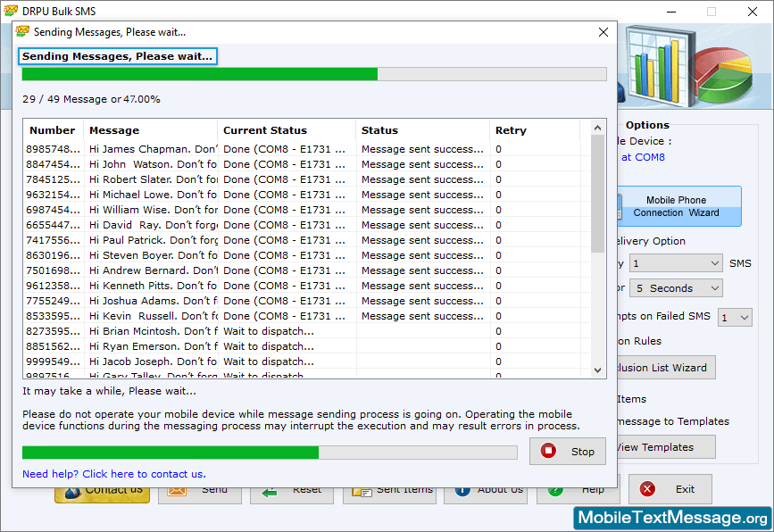Select row Hi Paul Patrick
Viewport: 774px width, 532px height.
click(x=306, y=240)
